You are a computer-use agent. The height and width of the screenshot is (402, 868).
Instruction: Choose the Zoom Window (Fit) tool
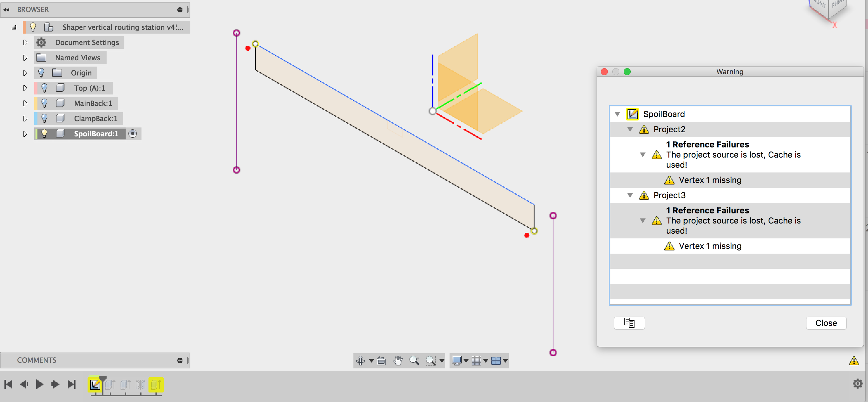431,360
